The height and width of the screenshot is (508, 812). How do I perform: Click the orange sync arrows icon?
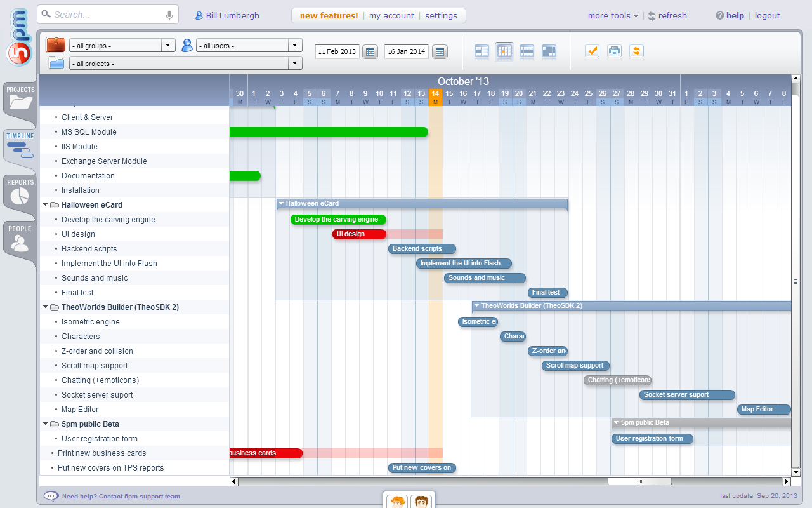click(x=636, y=51)
